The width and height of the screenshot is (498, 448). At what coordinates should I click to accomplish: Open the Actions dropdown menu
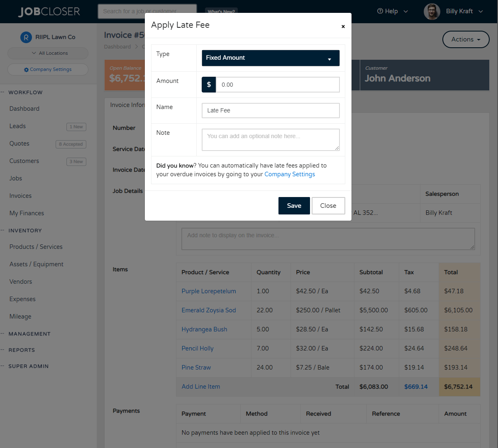tap(466, 39)
